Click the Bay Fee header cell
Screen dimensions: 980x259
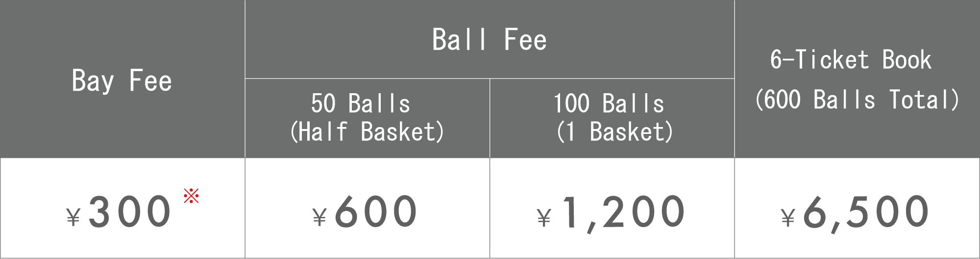pos(122,81)
